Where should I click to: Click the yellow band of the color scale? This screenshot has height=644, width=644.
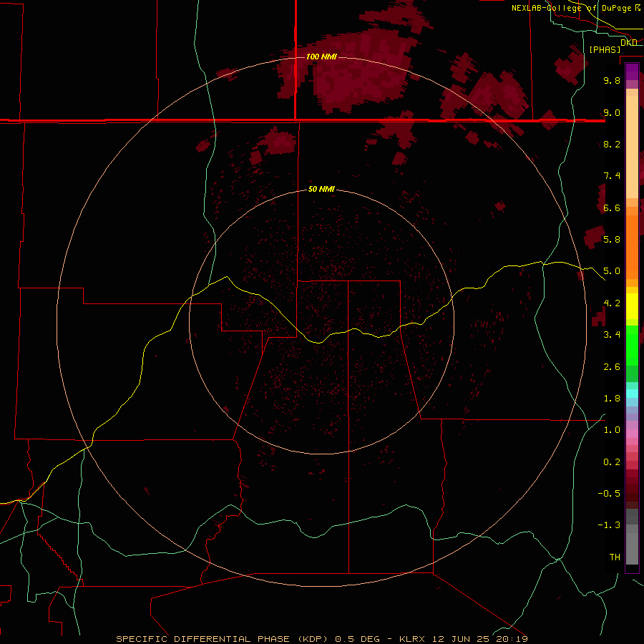point(632,306)
